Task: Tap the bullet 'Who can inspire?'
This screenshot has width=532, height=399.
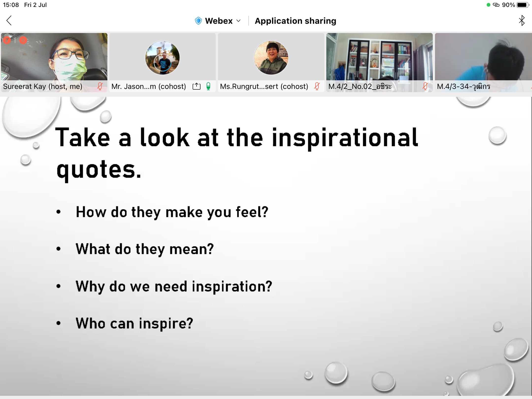Action: point(134,323)
